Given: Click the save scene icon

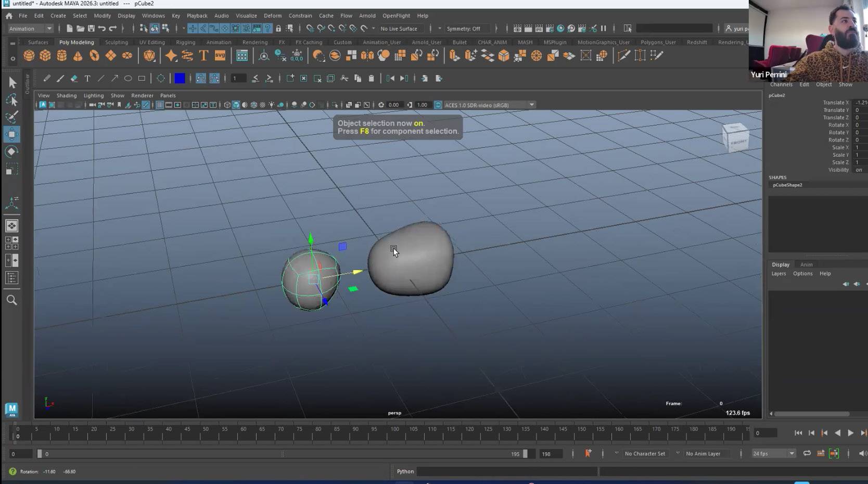Looking at the screenshot, I should [x=91, y=29].
